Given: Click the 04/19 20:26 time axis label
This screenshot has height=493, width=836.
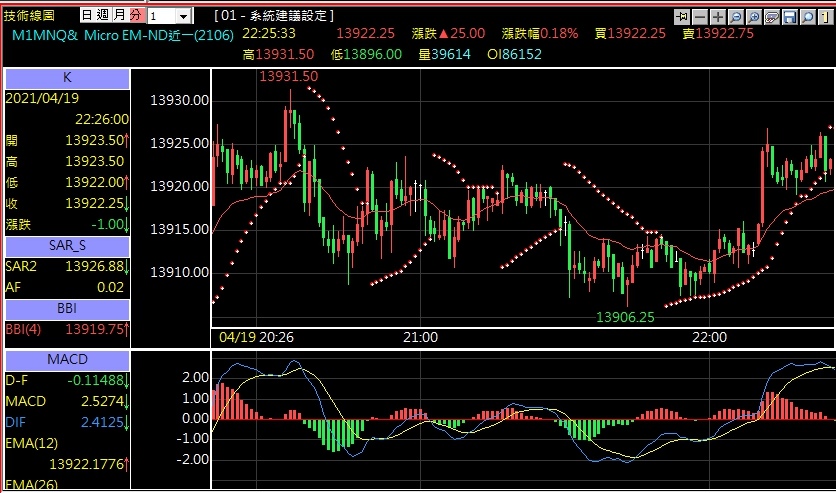Looking at the screenshot, I should pos(256,337).
